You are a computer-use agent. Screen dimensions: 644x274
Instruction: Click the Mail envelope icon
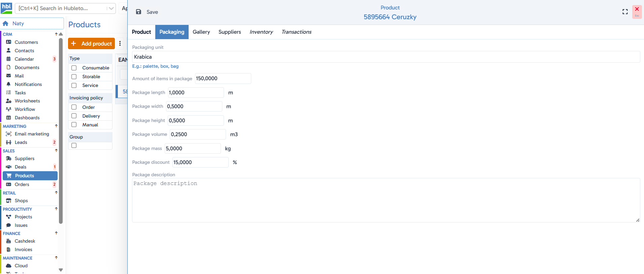(9, 76)
